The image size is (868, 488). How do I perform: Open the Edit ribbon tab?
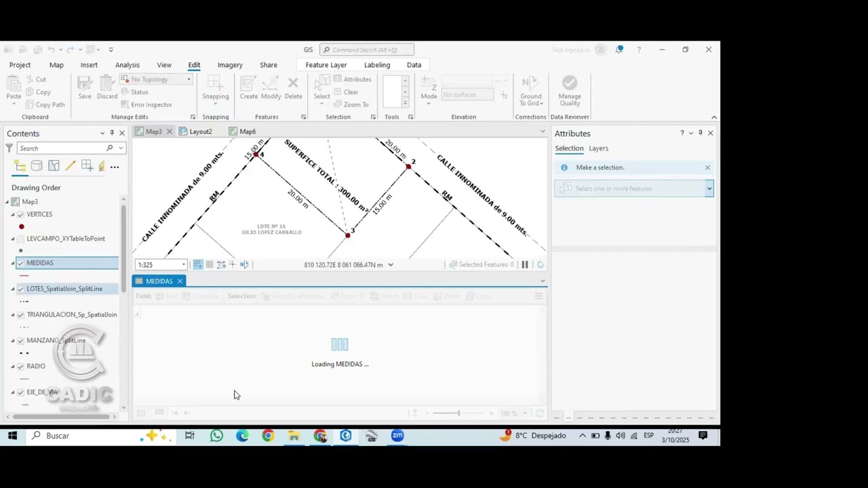click(194, 65)
